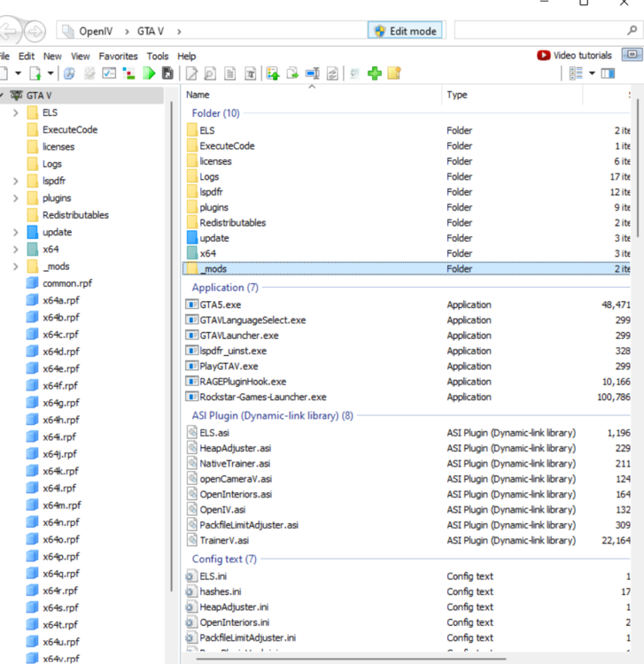Open the import dropdown arrow
This screenshot has width=644, height=664.
[x=50, y=73]
